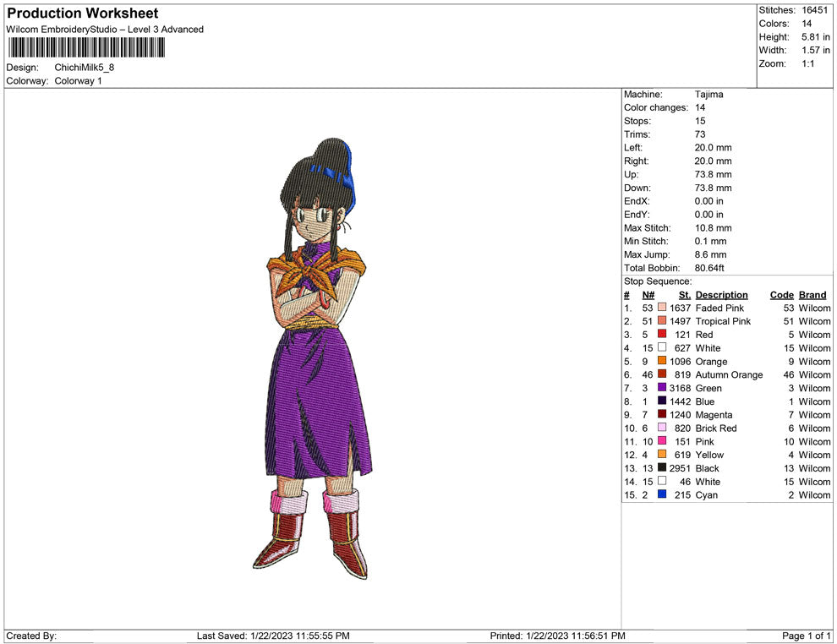Click the Stops value 15
Image resolution: width=837 pixels, height=644 pixels.
point(700,121)
